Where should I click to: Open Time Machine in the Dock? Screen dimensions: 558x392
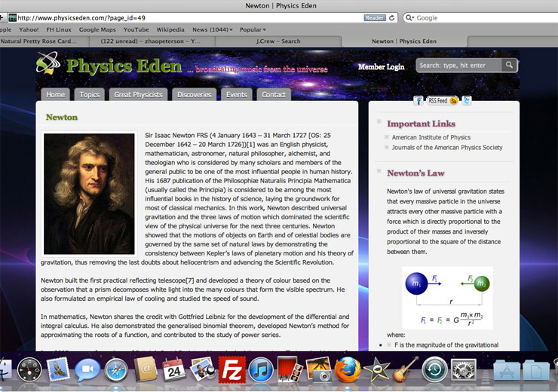pyautogui.click(x=434, y=370)
